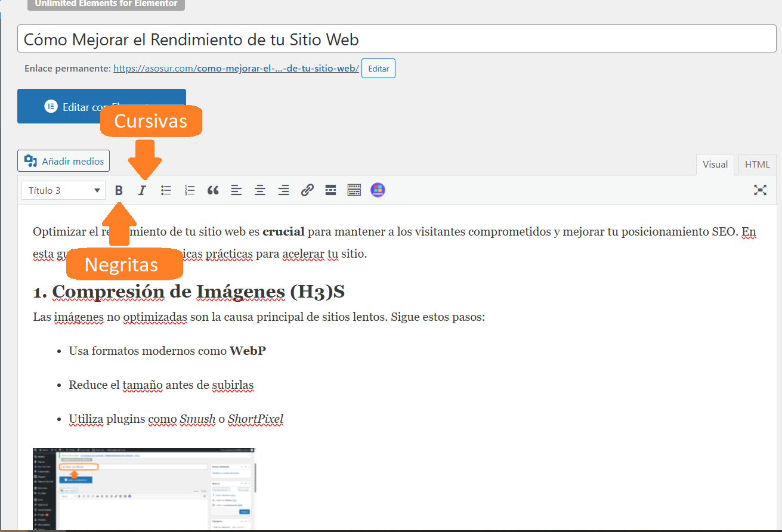This screenshot has height=532, width=782.
Task: Click the colorful round plugin icon
Action: click(378, 190)
